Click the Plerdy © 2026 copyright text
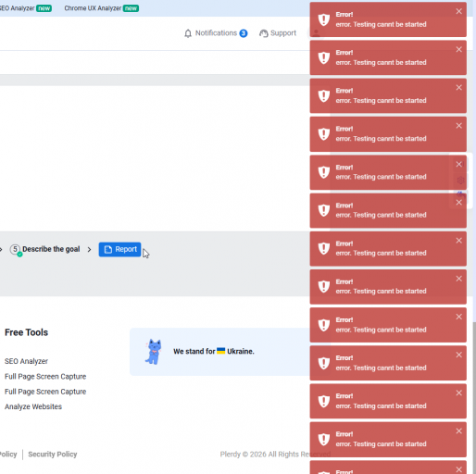The width and height of the screenshot is (476, 474). click(x=275, y=455)
